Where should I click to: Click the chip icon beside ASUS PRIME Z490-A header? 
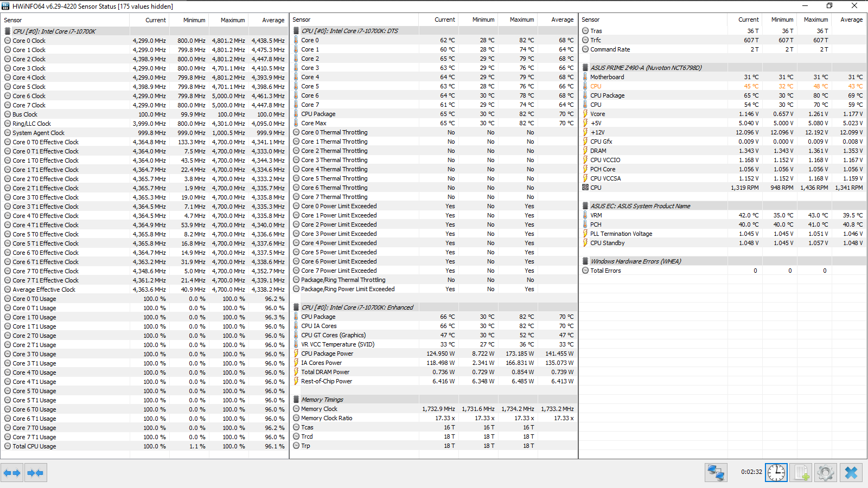(x=585, y=68)
